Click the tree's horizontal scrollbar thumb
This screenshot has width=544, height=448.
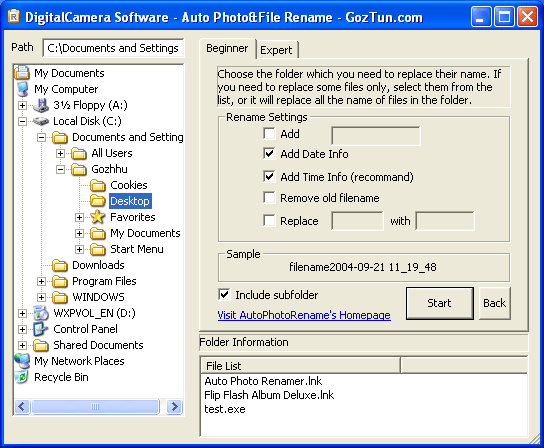[x=95, y=406]
